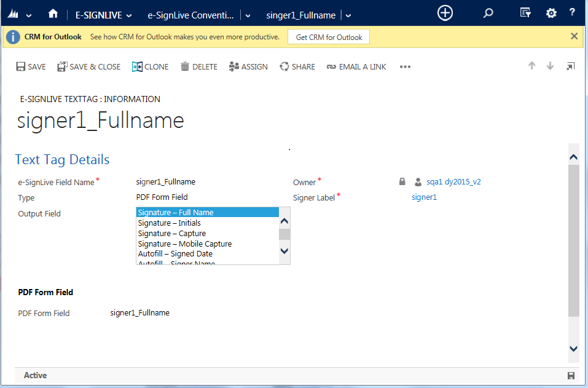Select Signature – Full Name option
This screenshot has height=388, width=588.
click(x=208, y=212)
